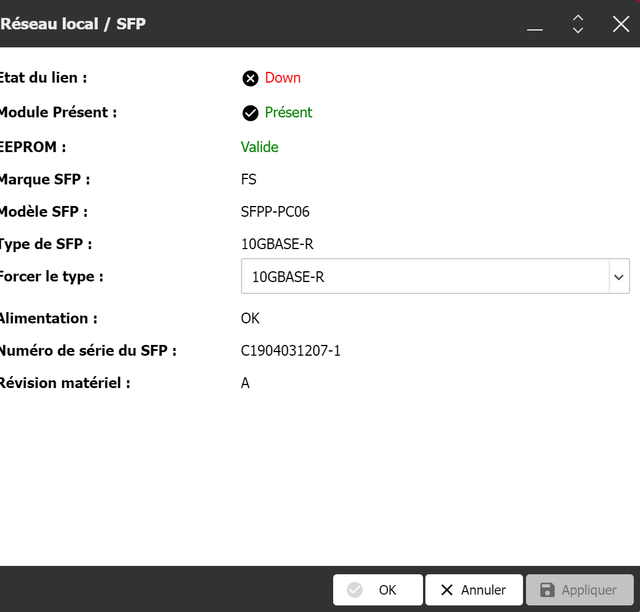
Task: Select the FS brand value
Action: [249, 179]
